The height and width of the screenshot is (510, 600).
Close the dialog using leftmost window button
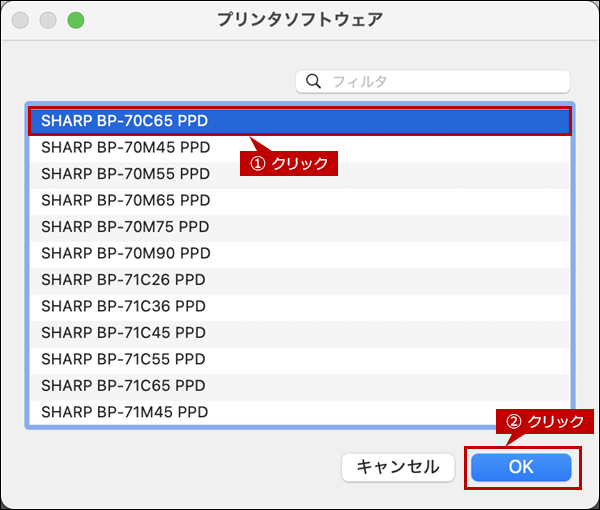tap(24, 20)
